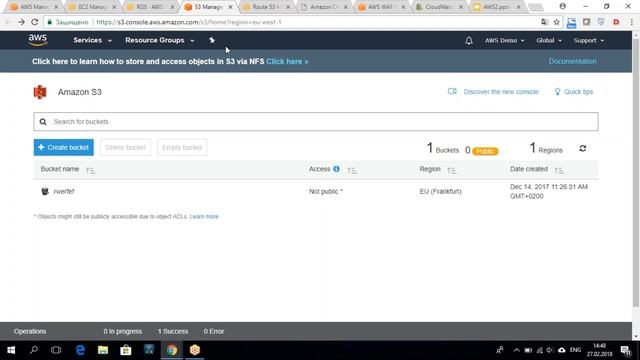This screenshot has width=640, height=360.
Task: Click the AWS logo home icon
Action: point(38,40)
